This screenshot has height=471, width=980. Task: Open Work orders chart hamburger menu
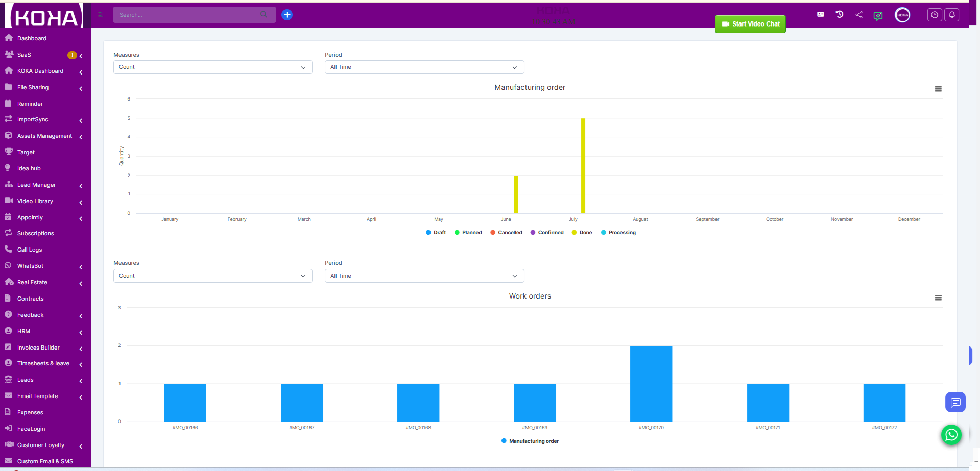(938, 298)
